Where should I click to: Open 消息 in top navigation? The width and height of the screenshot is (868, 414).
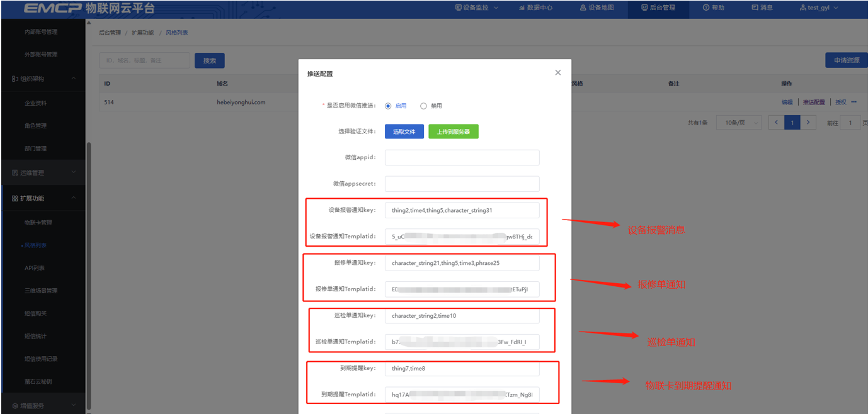(762, 8)
